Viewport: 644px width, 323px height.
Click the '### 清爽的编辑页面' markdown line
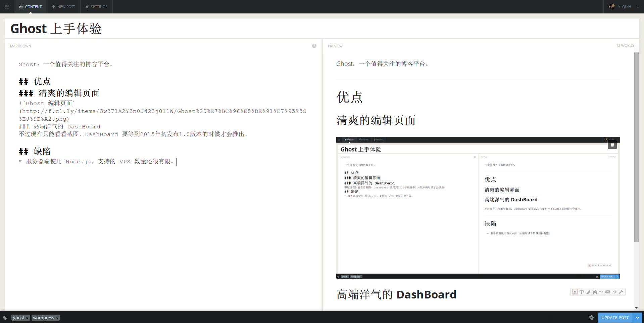click(59, 93)
